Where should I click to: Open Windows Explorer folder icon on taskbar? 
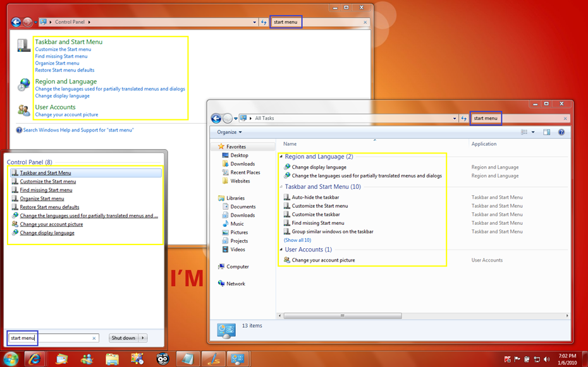click(112, 359)
